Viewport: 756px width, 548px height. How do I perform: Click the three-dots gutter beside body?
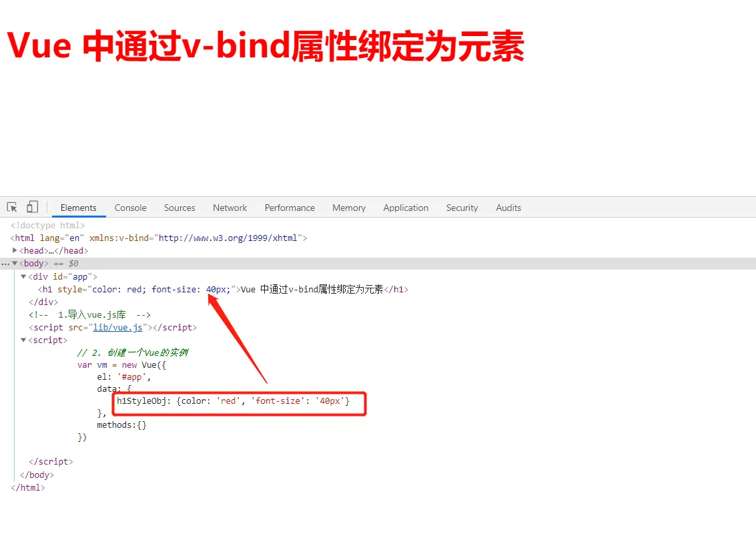(5, 264)
